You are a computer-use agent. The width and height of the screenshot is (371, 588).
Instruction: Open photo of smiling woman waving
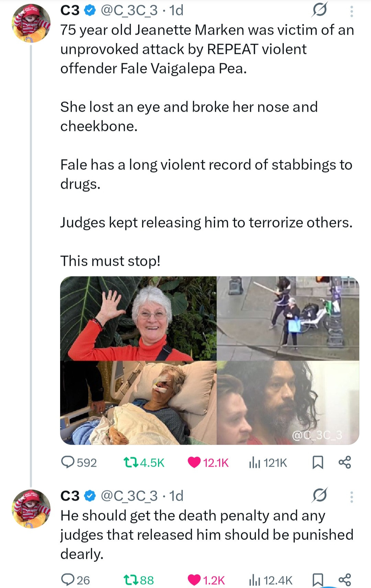point(138,318)
